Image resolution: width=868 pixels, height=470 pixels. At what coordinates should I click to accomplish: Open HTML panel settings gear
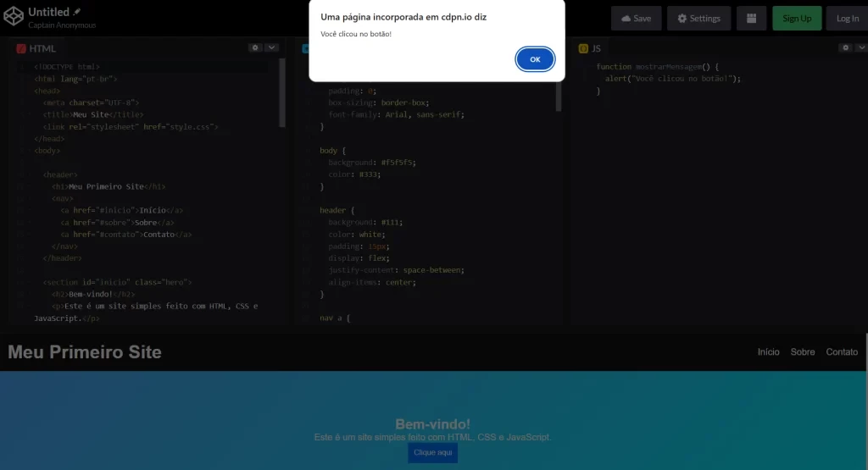[255, 47]
